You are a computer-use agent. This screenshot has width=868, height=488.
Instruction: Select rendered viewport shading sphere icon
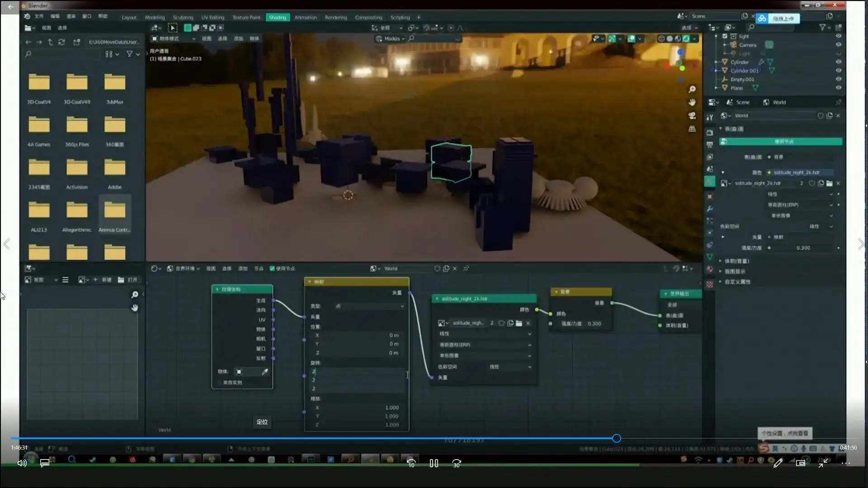pyautogui.click(x=686, y=39)
